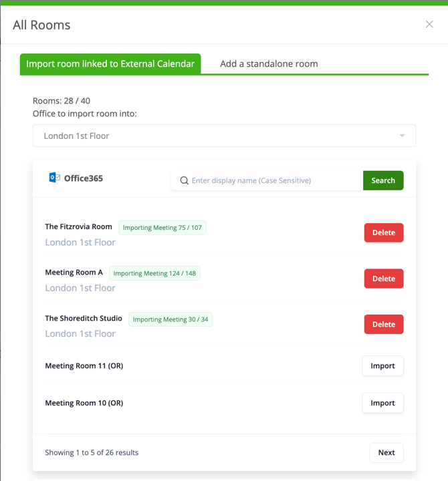Click the magnifier icon in search field
The width and height of the screenshot is (448, 481).
185,180
